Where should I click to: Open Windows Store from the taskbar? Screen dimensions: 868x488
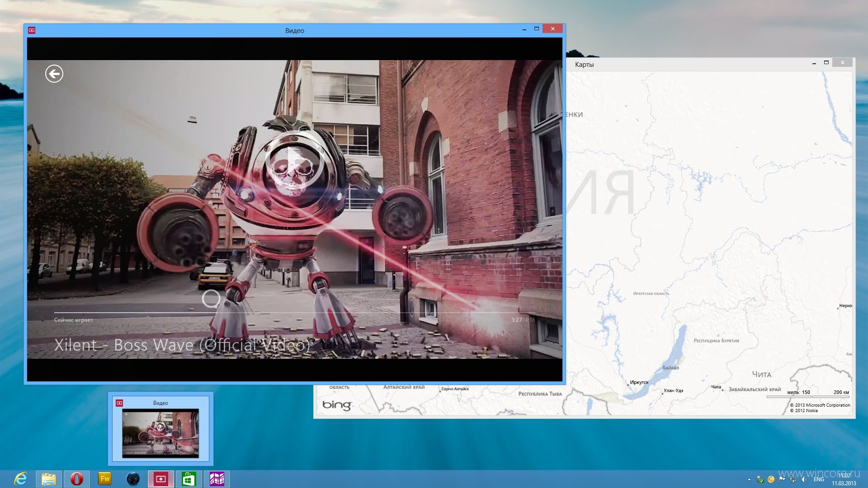(189, 479)
